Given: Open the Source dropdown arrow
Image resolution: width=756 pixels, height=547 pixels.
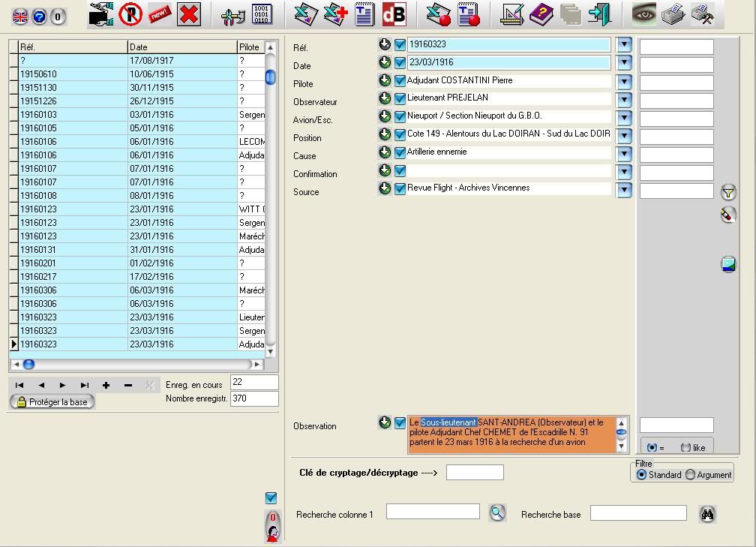Looking at the screenshot, I should (624, 190).
